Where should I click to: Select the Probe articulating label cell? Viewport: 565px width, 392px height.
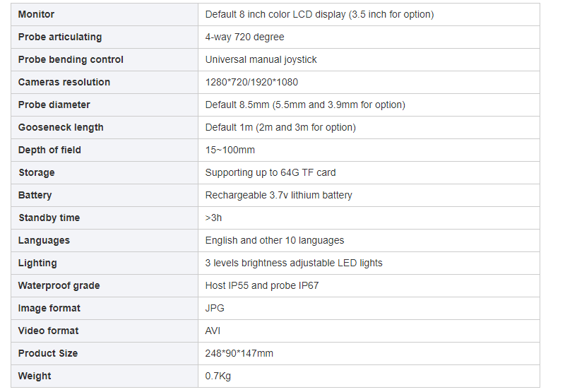point(105,37)
